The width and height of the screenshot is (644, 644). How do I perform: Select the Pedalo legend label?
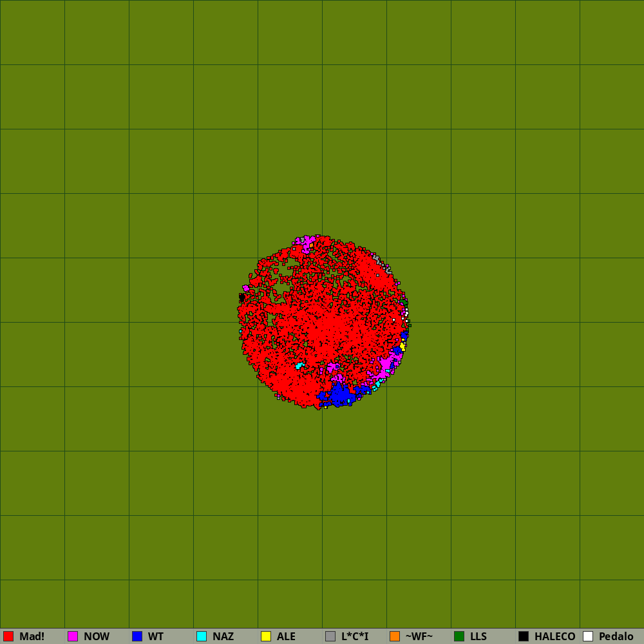click(616, 636)
